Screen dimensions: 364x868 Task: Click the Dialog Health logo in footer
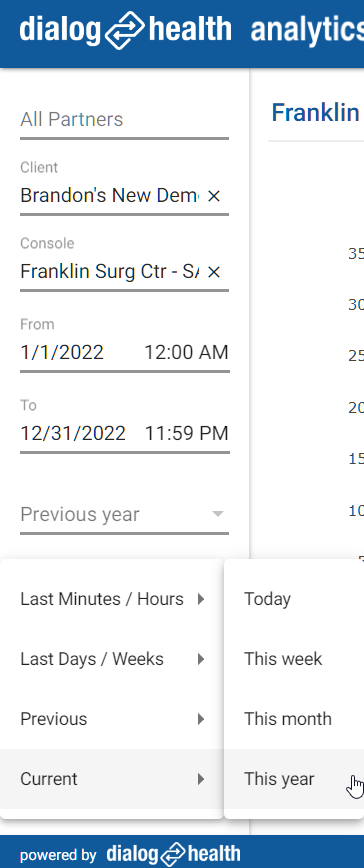(x=173, y=854)
